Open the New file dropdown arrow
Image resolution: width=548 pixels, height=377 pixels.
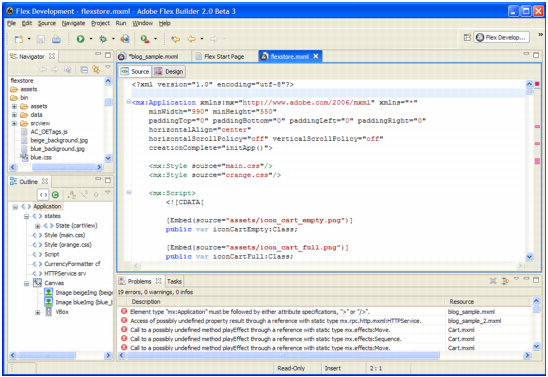[x=29, y=39]
